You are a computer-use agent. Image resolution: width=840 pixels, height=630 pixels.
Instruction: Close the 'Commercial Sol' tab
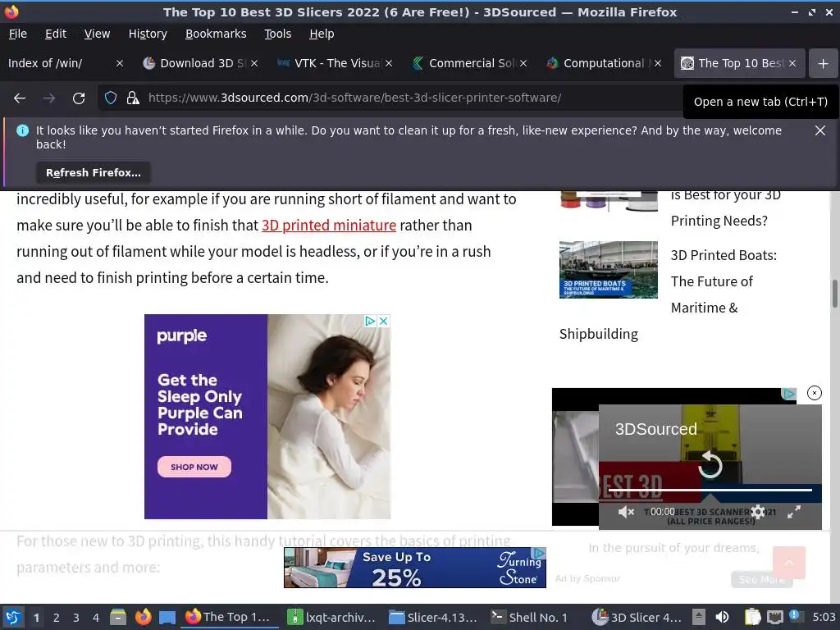[x=523, y=63]
